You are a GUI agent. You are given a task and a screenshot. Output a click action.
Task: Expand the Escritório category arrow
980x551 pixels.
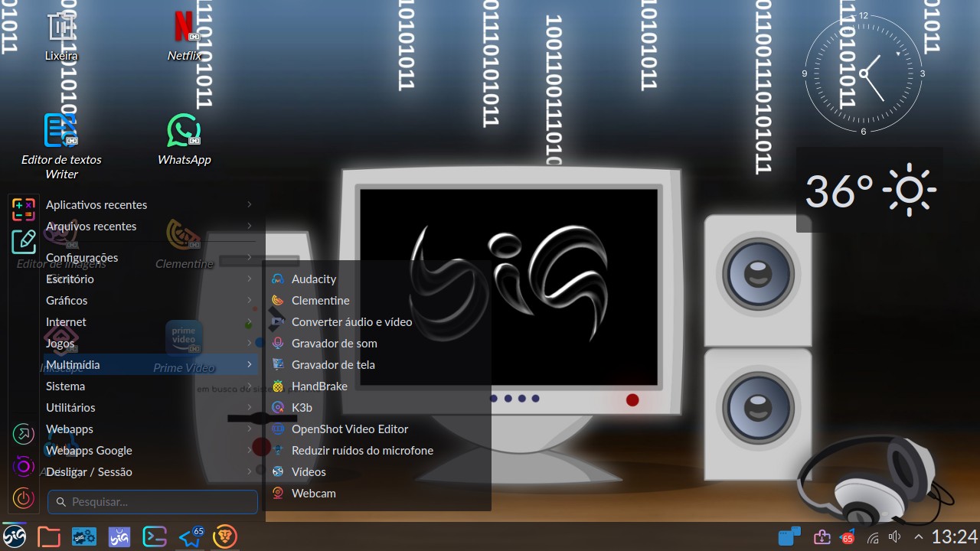point(250,279)
